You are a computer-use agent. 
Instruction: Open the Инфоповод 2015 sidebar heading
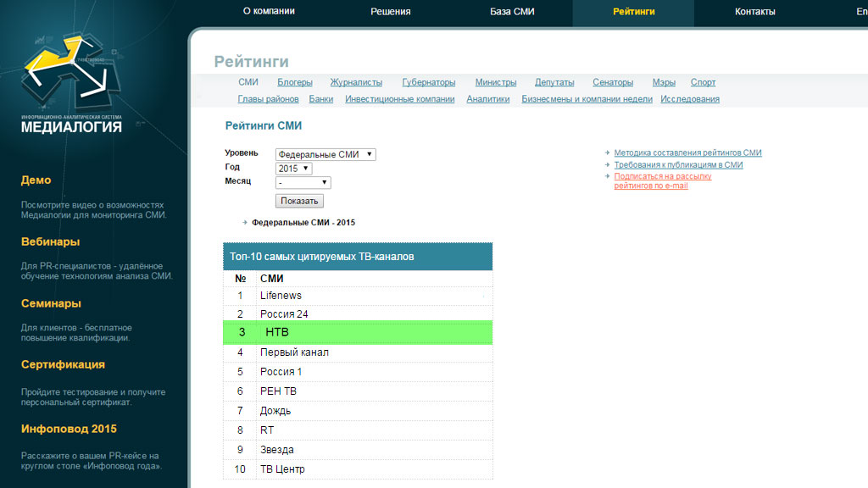coord(69,429)
